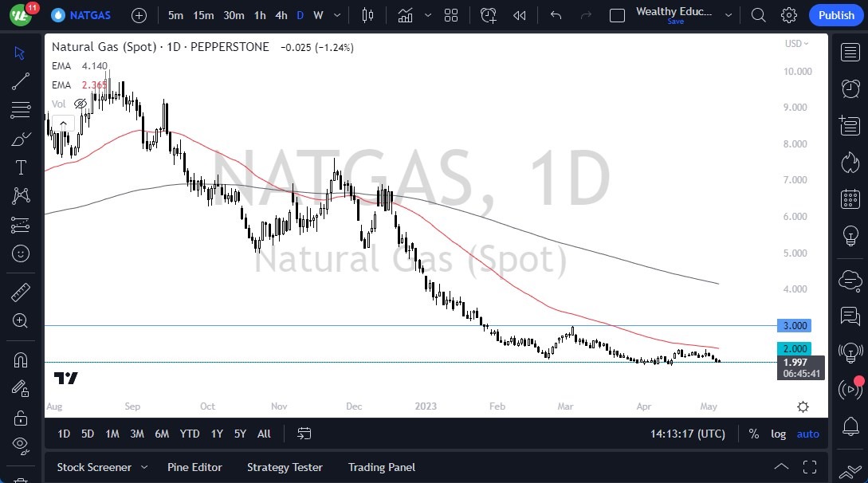The image size is (868, 483).
Task: Open the notifications bell panel
Action: point(850,426)
